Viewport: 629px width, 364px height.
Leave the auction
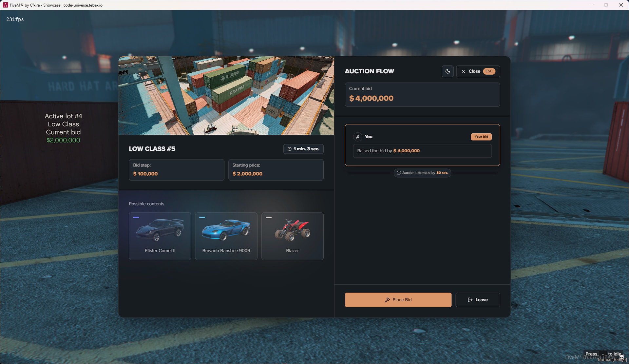click(x=478, y=300)
